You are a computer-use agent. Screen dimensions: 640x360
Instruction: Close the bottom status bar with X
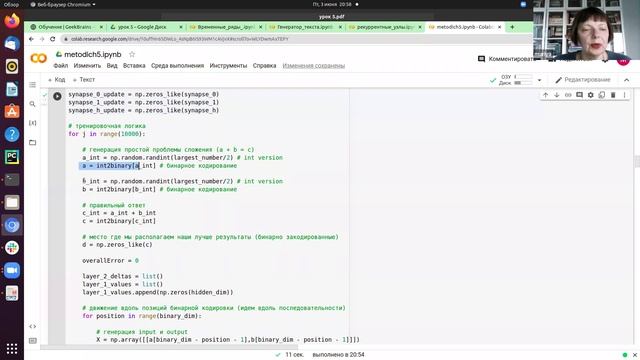tap(635, 355)
